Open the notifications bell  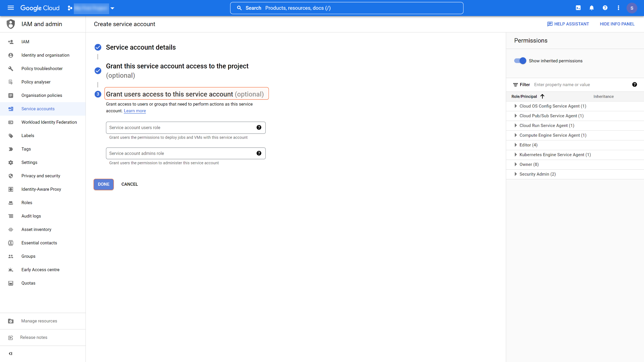click(591, 8)
